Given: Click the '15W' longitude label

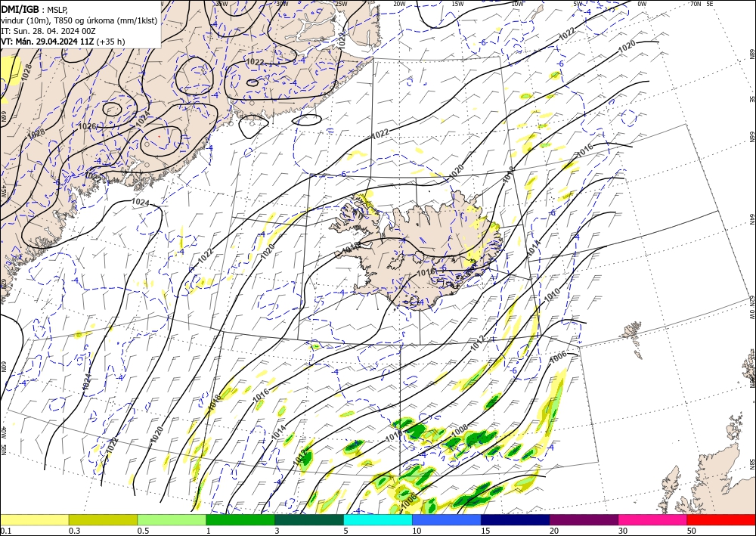Looking at the screenshot, I should (x=458, y=3).
